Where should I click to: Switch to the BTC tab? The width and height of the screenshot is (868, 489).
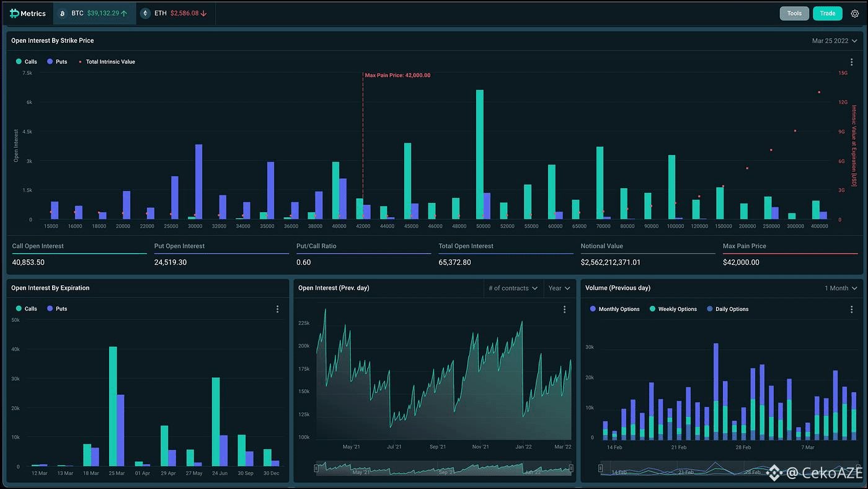(94, 13)
